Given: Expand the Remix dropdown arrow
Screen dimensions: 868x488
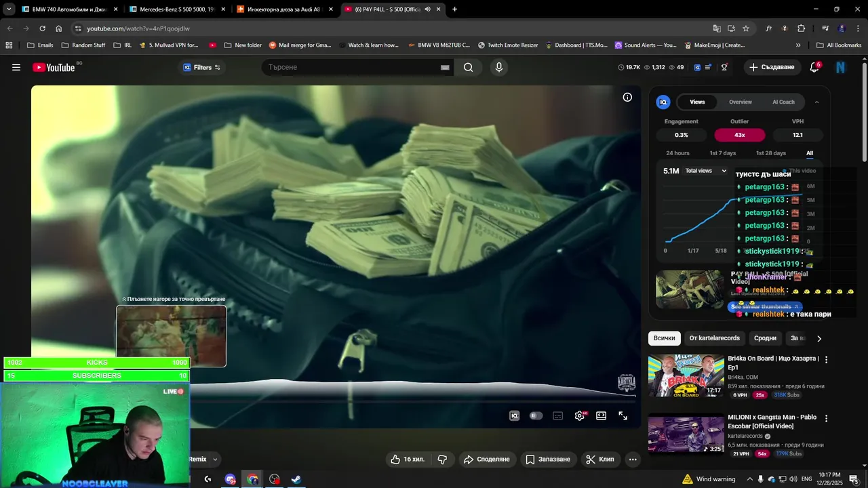Looking at the screenshot, I should pos(215,459).
